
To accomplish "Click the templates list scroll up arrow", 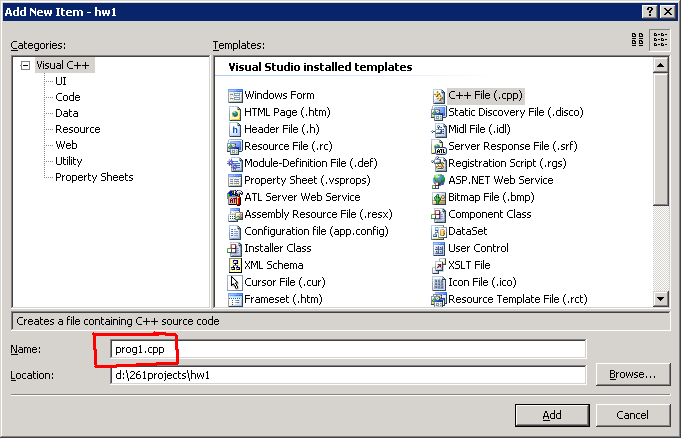I will [660, 65].
